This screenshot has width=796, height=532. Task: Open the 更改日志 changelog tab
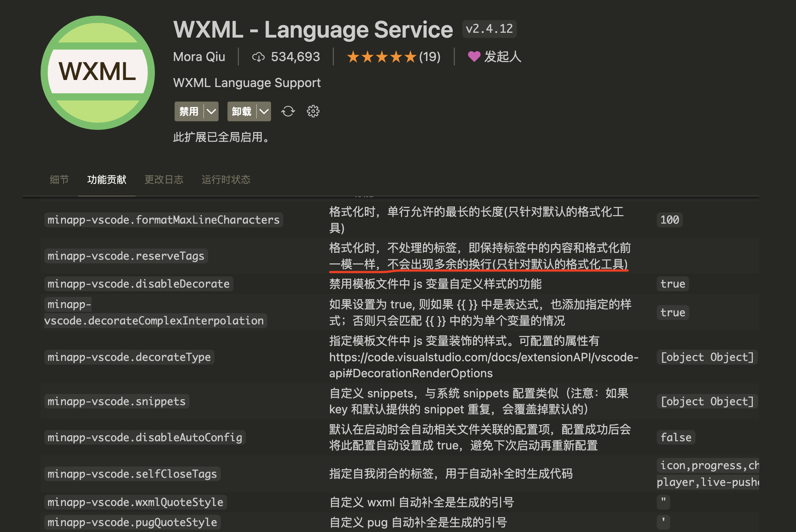tap(164, 180)
